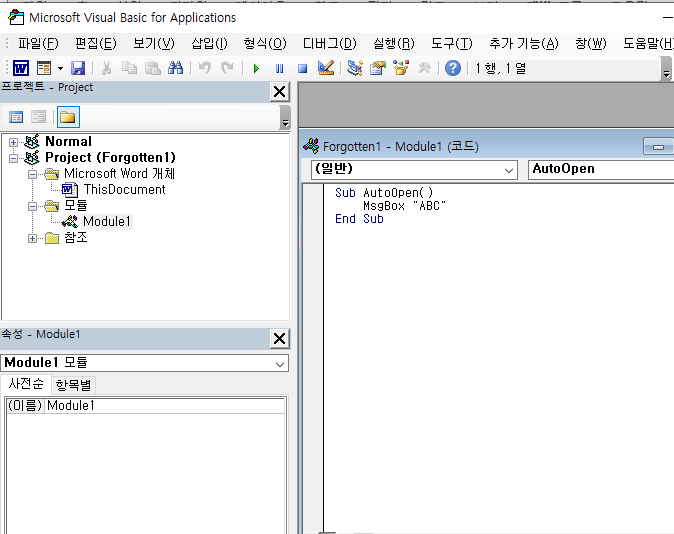Open main toolbar overflow options arrow

[x=666, y=70]
